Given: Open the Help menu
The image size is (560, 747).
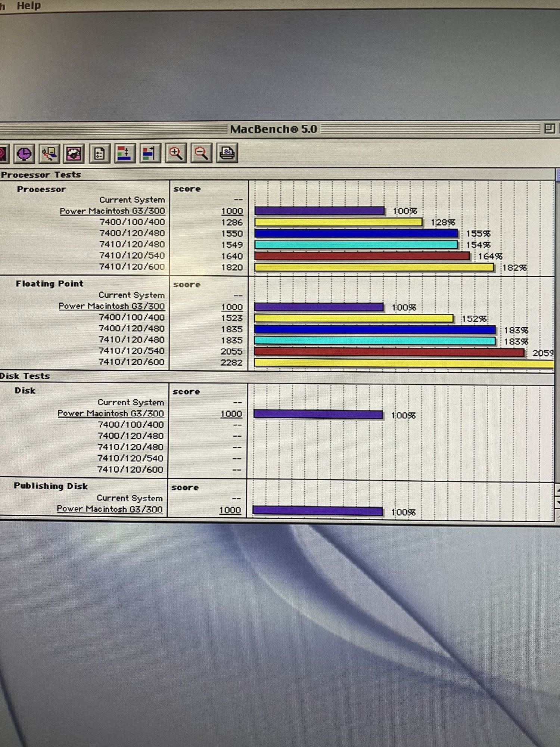Looking at the screenshot, I should [x=29, y=6].
